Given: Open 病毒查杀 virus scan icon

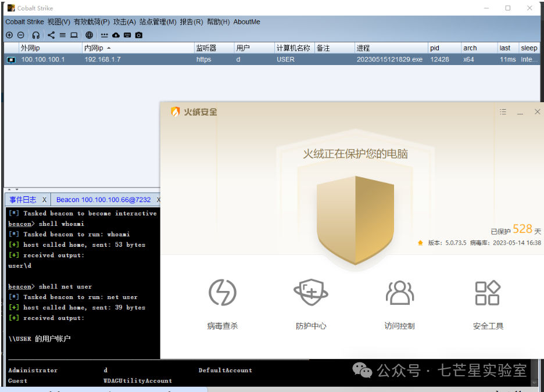Looking at the screenshot, I should coord(223,293).
